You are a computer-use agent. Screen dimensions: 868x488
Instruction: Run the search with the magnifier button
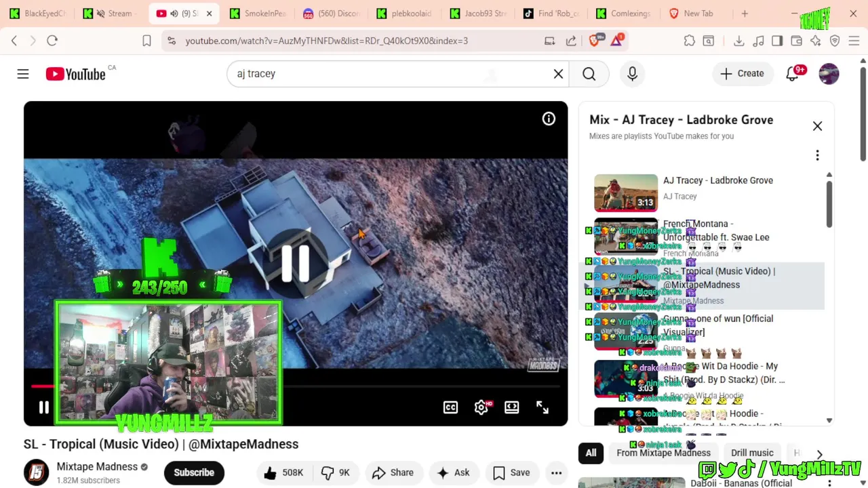589,74
